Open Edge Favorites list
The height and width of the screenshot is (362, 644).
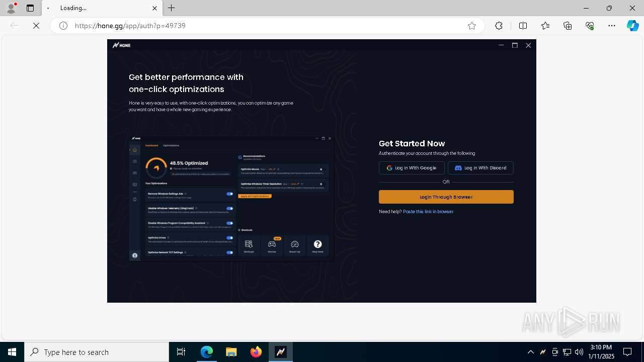(545, 26)
